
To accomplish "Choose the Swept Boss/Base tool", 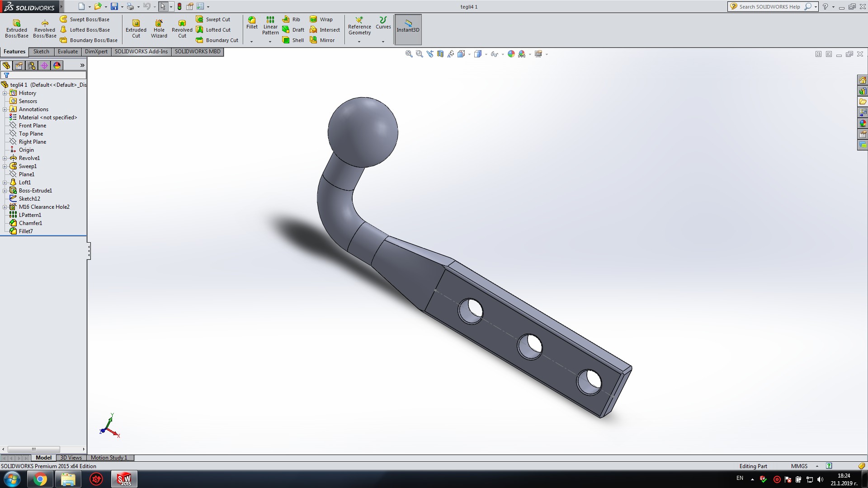I will pyautogui.click(x=85, y=19).
